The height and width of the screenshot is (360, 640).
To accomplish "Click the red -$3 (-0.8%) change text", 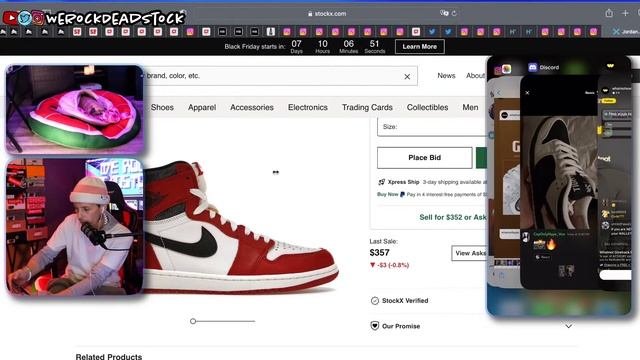I will coord(389,265).
